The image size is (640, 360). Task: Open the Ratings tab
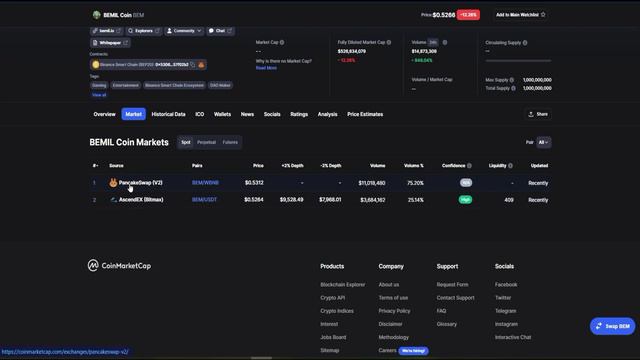point(299,114)
